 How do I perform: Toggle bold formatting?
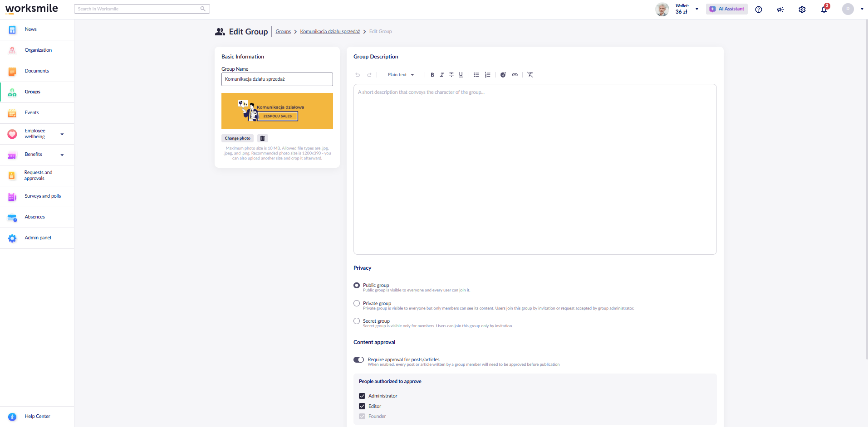432,75
